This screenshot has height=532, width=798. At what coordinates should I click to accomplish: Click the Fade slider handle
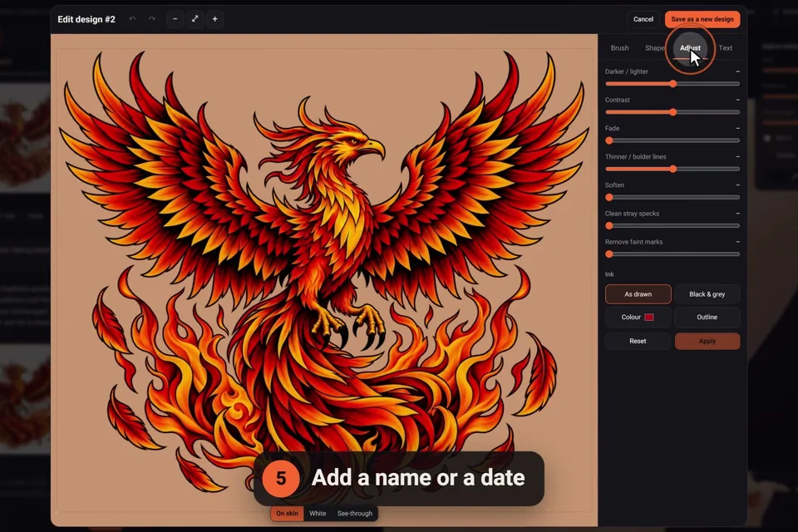609,140
